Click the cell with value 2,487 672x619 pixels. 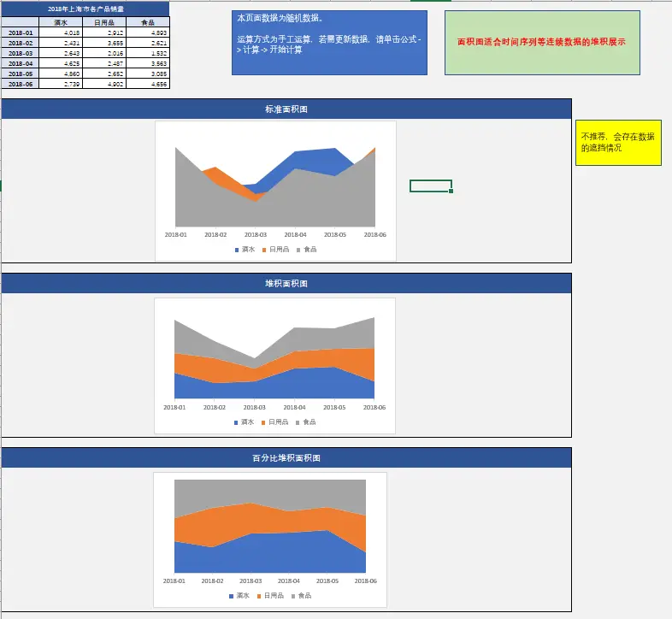(104, 63)
